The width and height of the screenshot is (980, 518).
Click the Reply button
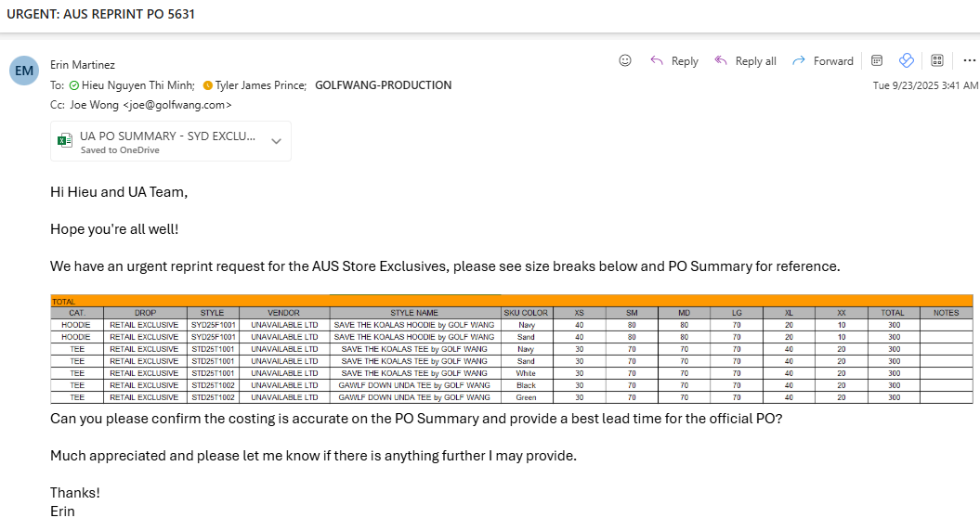[674, 61]
